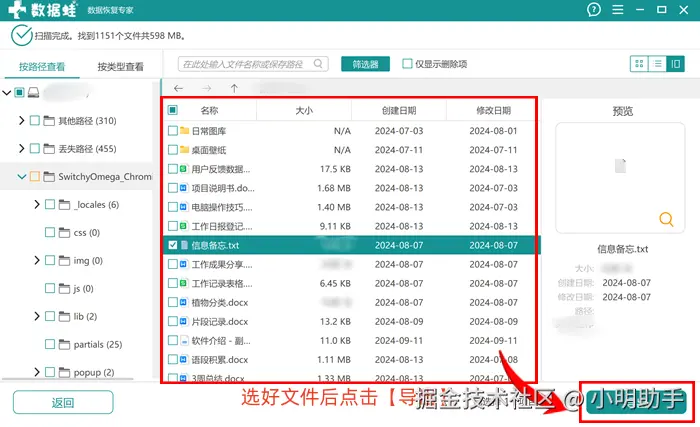The height and width of the screenshot is (427, 700).
Task: Go back with the left arrow
Action: click(x=179, y=88)
